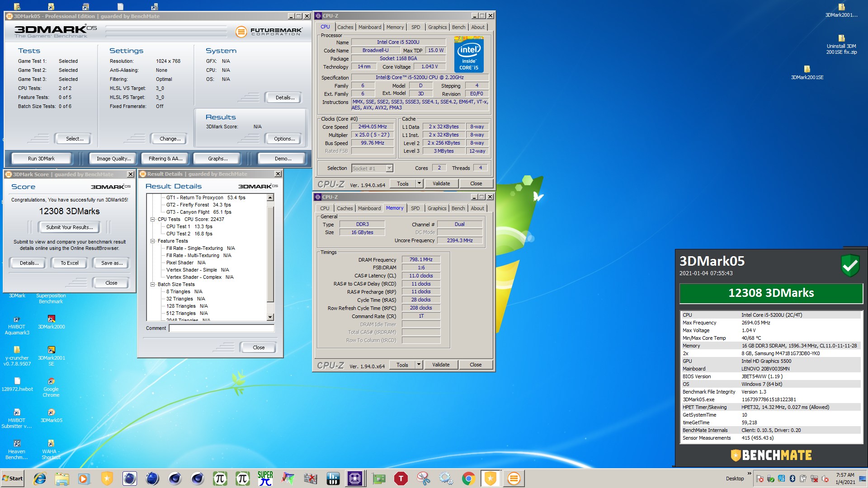Select the GT2 - Firefly Forest result row
868x488 pixels.
pos(198,205)
